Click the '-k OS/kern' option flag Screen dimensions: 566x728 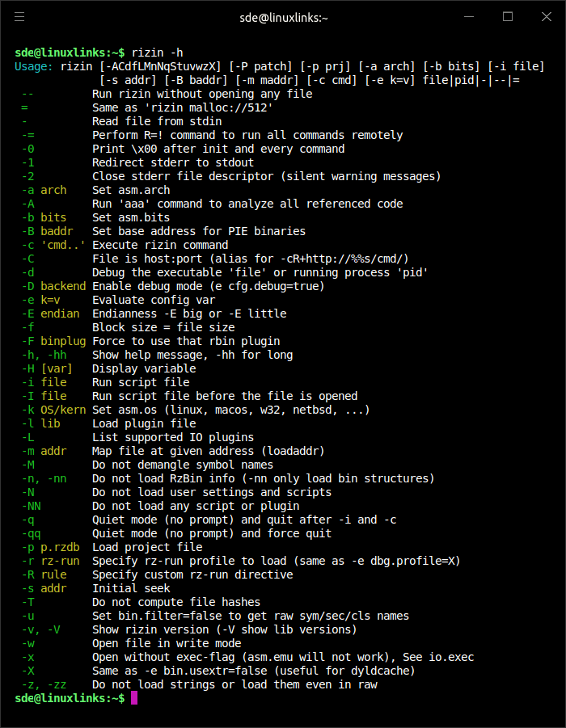(51, 410)
